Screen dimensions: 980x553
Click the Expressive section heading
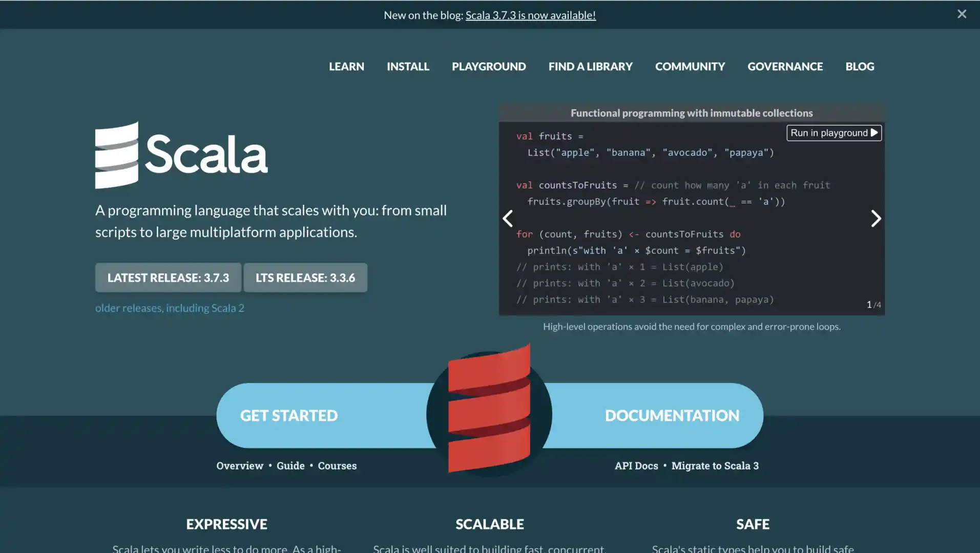[x=226, y=524]
